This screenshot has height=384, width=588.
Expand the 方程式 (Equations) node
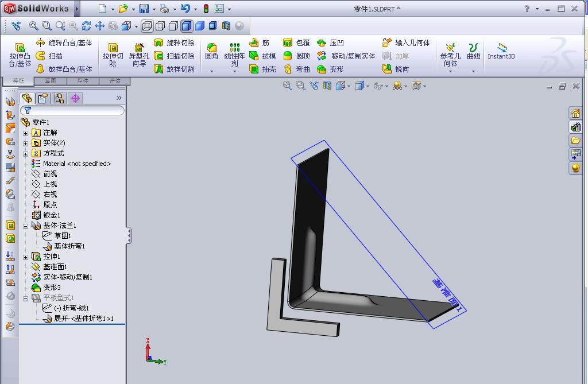25,154
